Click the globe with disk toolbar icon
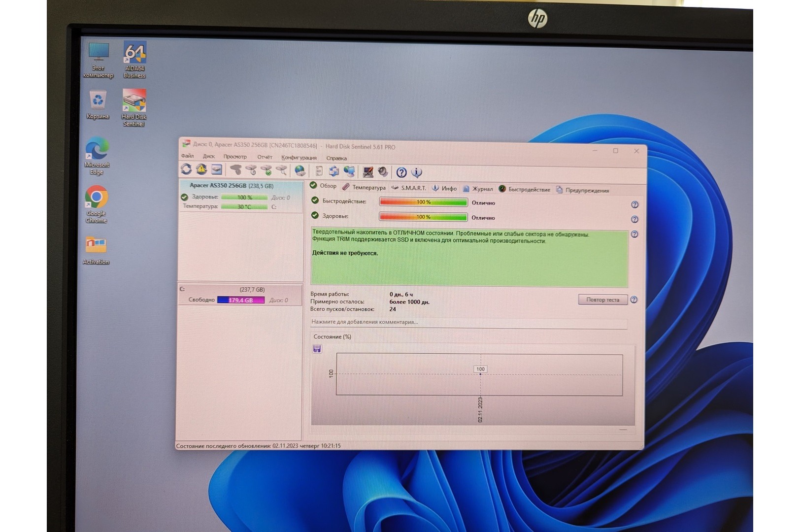800x532 pixels. [x=300, y=171]
